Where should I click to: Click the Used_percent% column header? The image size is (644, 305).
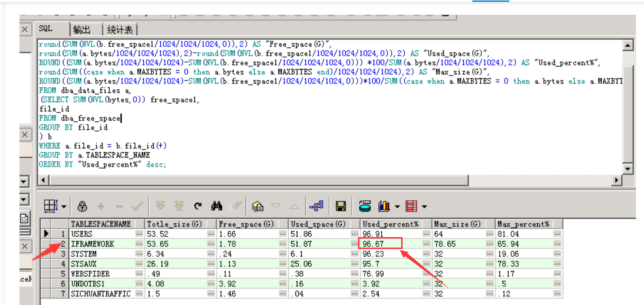(x=390, y=224)
